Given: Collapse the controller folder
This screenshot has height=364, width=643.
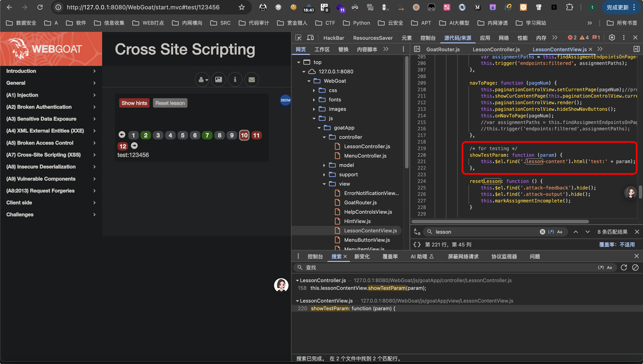Looking at the screenshot, I should (x=324, y=137).
